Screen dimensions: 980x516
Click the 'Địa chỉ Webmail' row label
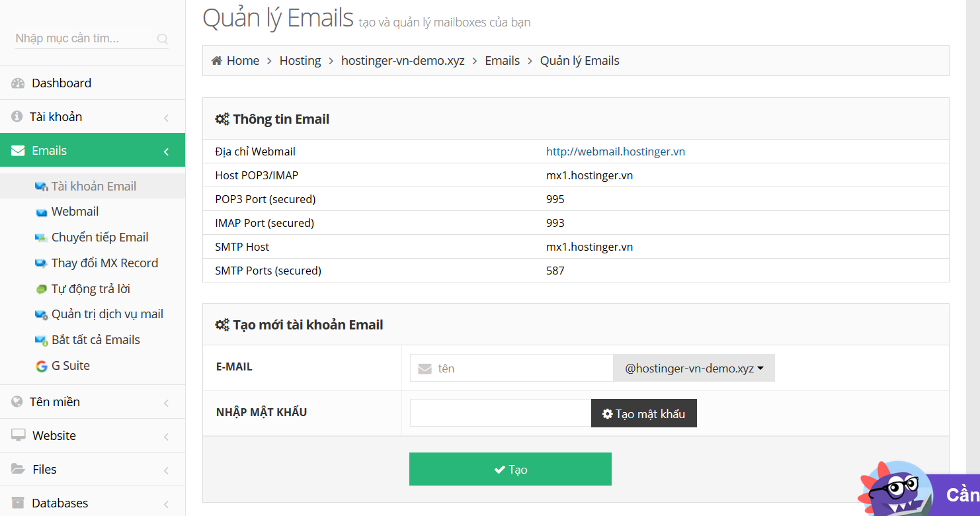tap(255, 151)
